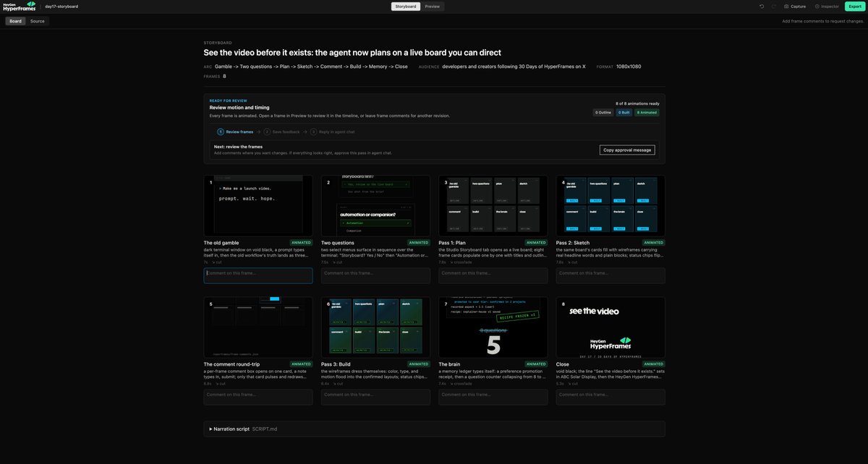Click the Capture camera icon
Viewport: 868px width, 464px height.
pos(786,7)
